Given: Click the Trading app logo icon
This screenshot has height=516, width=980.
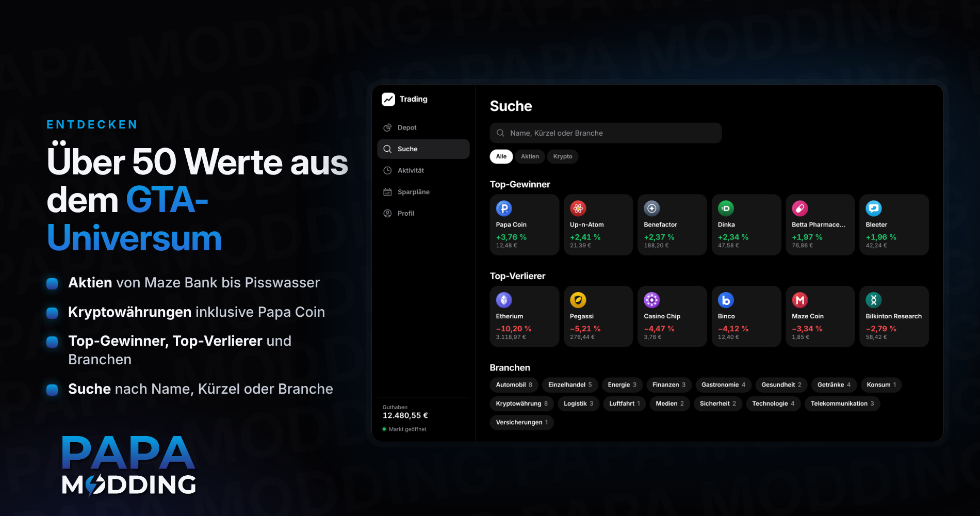Looking at the screenshot, I should click(388, 99).
